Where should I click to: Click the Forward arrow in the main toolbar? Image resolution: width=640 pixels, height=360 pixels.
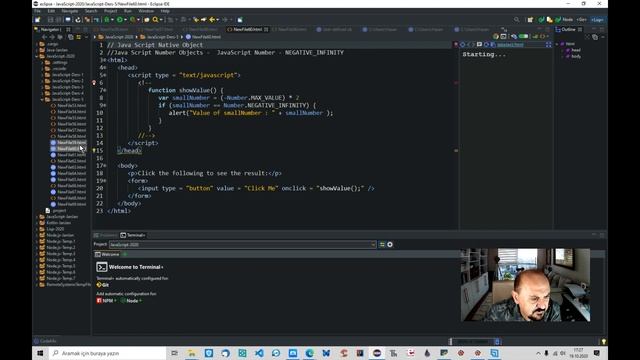point(224,20)
